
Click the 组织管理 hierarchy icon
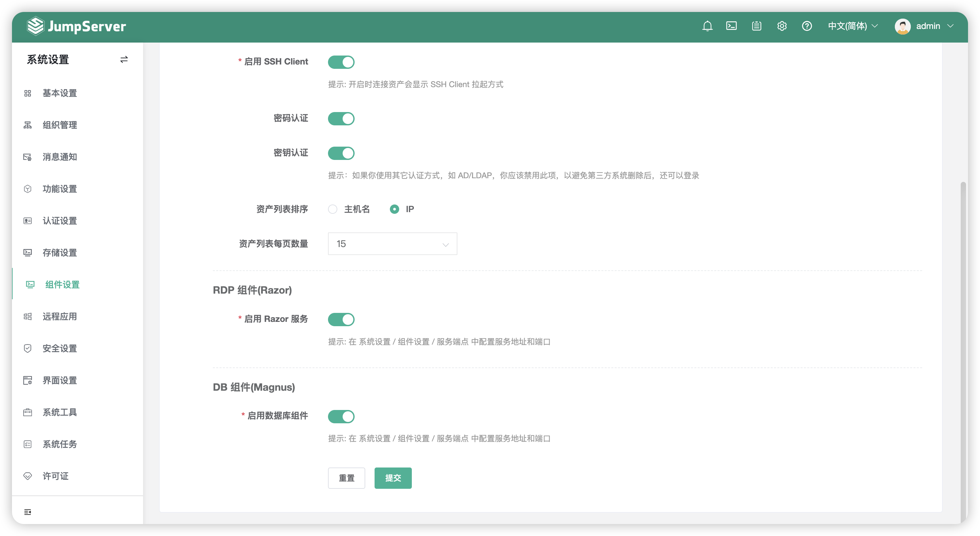(x=28, y=125)
